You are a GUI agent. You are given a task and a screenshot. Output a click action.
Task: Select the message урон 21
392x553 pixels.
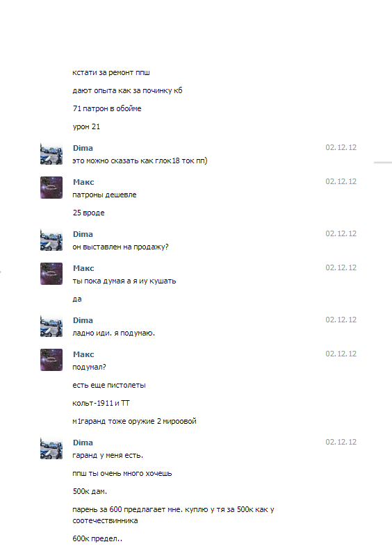[86, 126]
